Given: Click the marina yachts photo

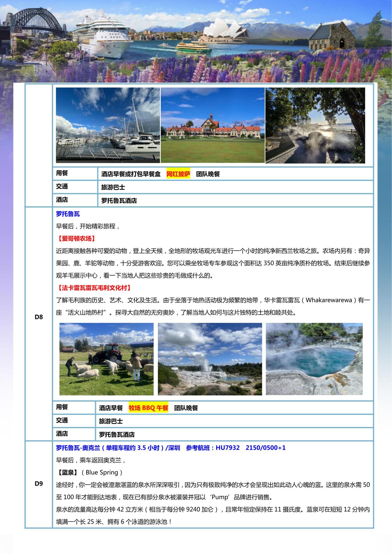Looking at the screenshot, I should point(108,125).
